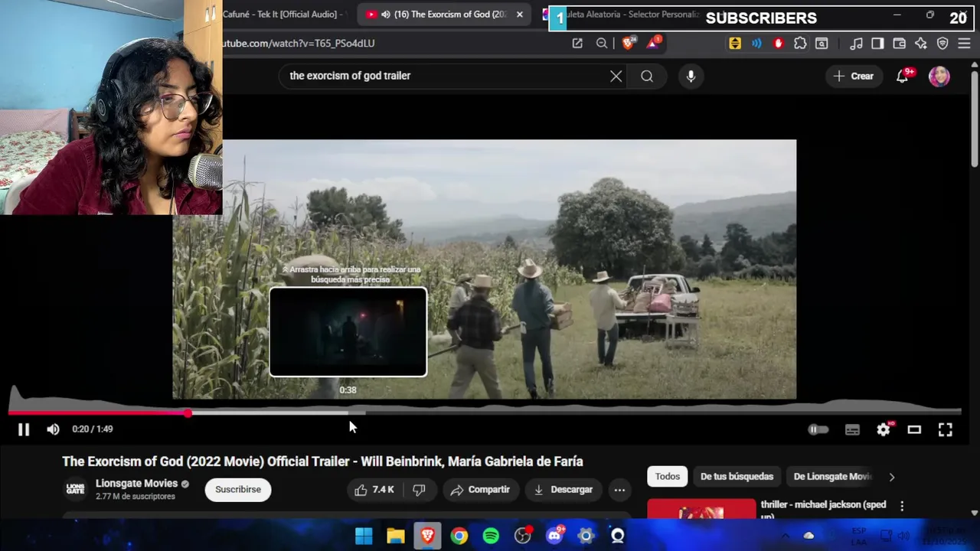Open Discord from the taskbar
The width and height of the screenshot is (980, 551).
(x=554, y=536)
